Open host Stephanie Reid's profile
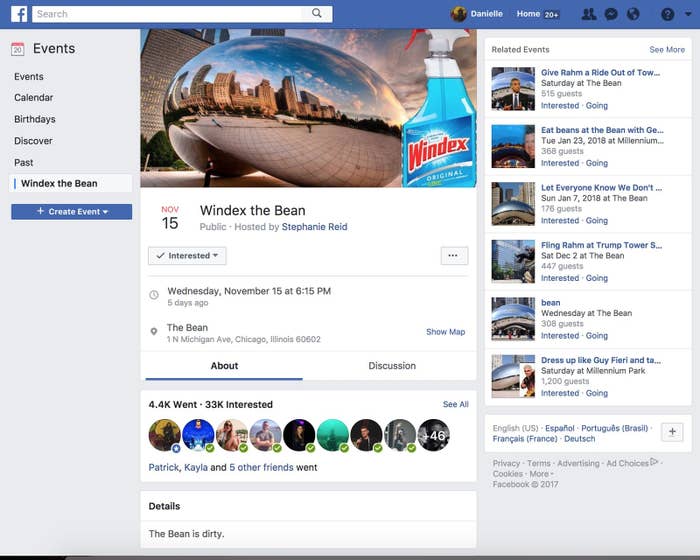700x560 pixels. 314,227
